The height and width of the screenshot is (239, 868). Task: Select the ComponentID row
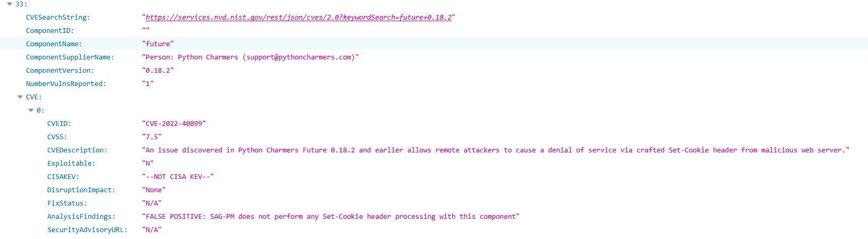pyautogui.click(x=434, y=31)
